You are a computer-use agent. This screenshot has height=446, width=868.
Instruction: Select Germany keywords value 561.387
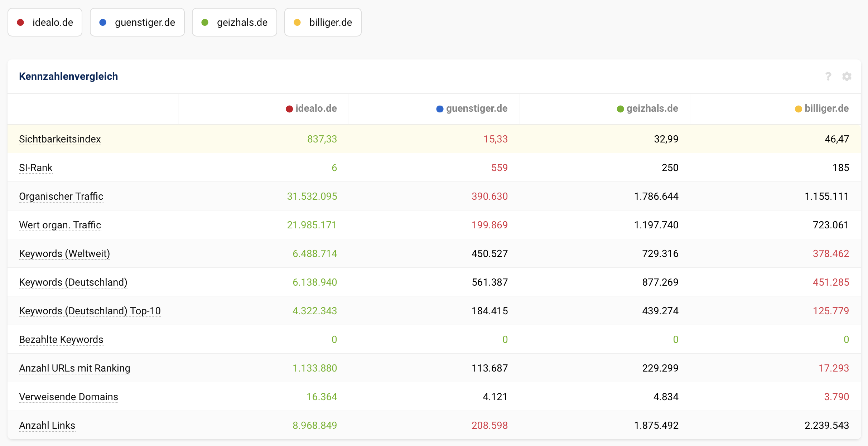pyautogui.click(x=490, y=282)
